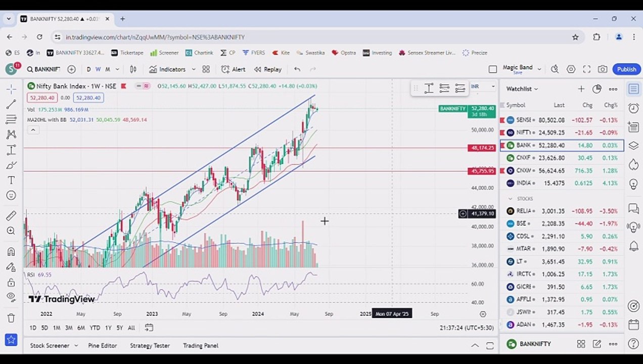The image size is (643, 364).
Task: Click the zoom in tool
Action: [11, 231]
